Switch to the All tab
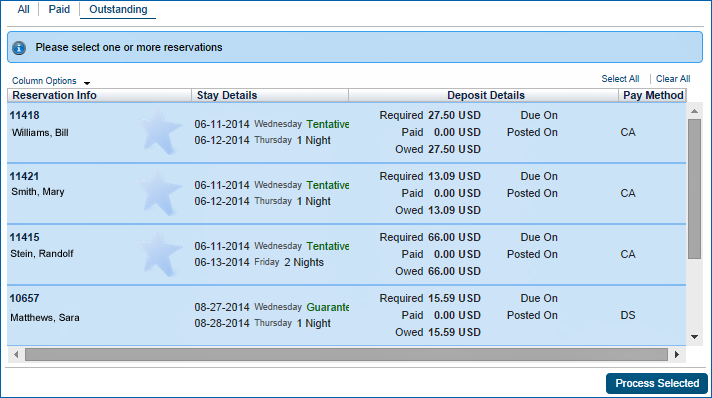 24,9
